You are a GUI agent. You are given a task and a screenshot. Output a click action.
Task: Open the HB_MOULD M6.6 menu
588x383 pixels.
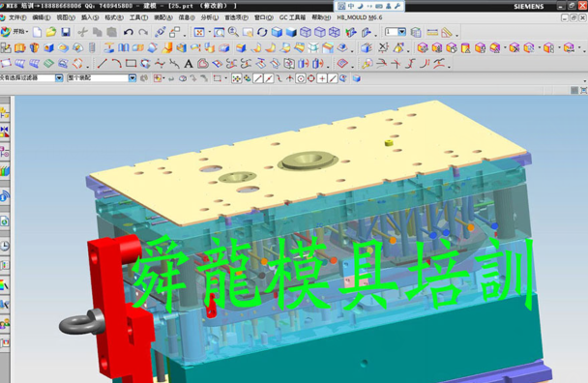pos(359,17)
